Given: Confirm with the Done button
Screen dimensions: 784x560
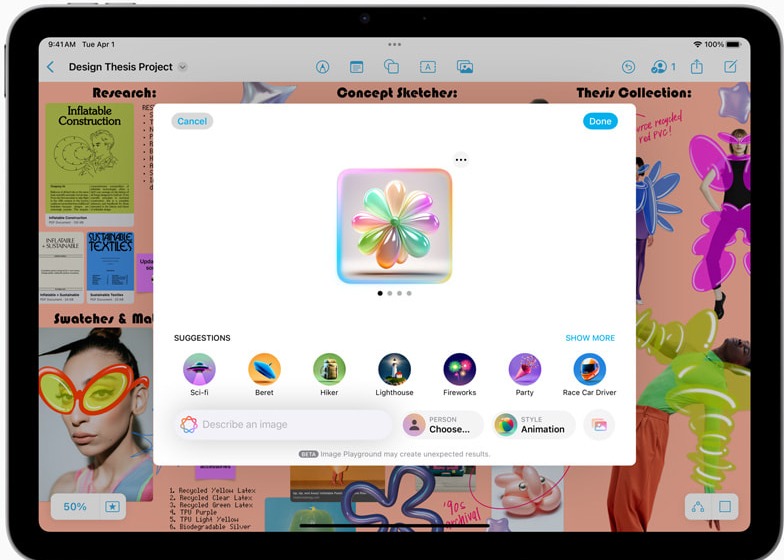Looking at the screenshot, I should (x=600, y=121).
